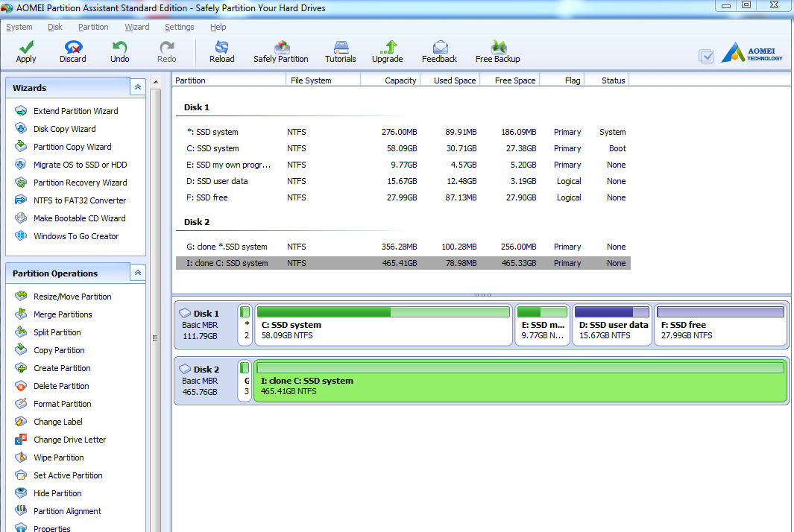Sort by the Status column header
Screen dimensions: 794x532
[x=607, y=80]
